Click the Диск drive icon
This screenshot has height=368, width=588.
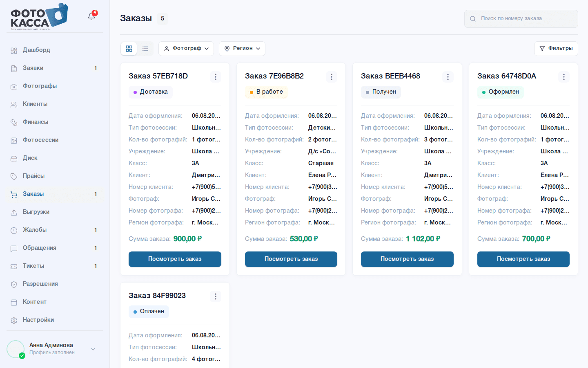click(14, 158)
